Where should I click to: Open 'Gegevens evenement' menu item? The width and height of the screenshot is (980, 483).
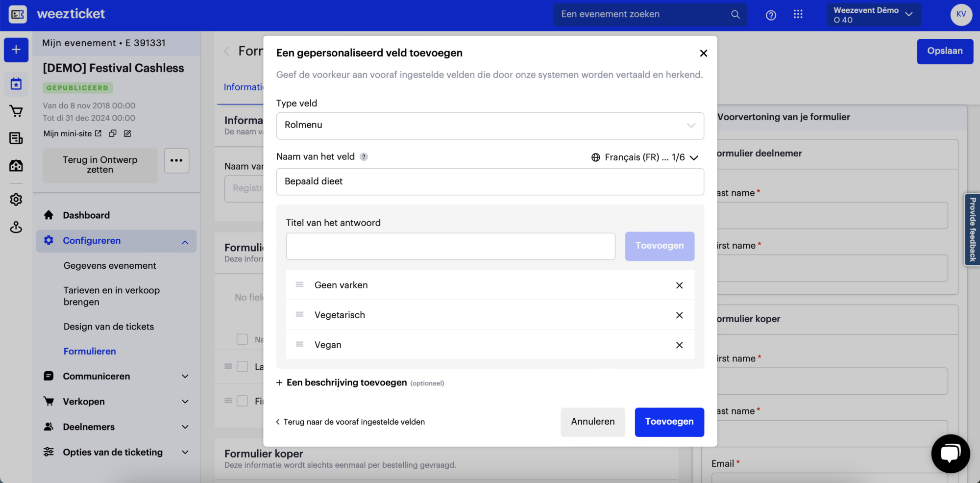click(x=110, y=266)
